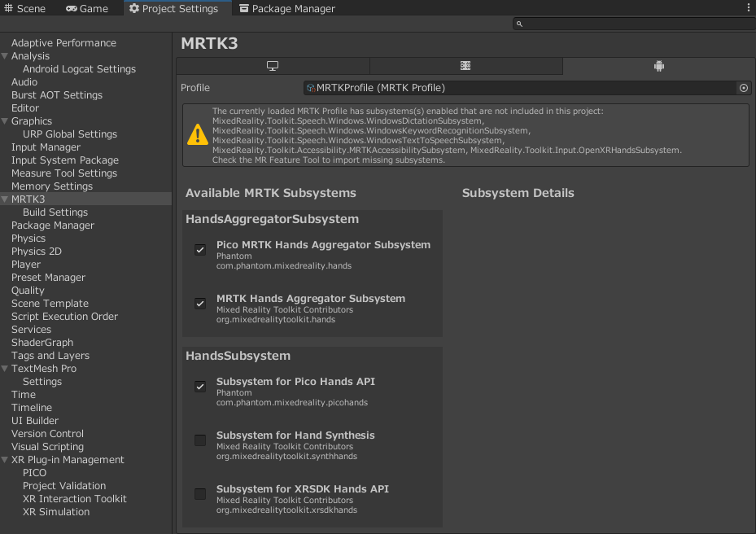Open ShaderGraph settings
Screen dimensions: 756x534
42,343
